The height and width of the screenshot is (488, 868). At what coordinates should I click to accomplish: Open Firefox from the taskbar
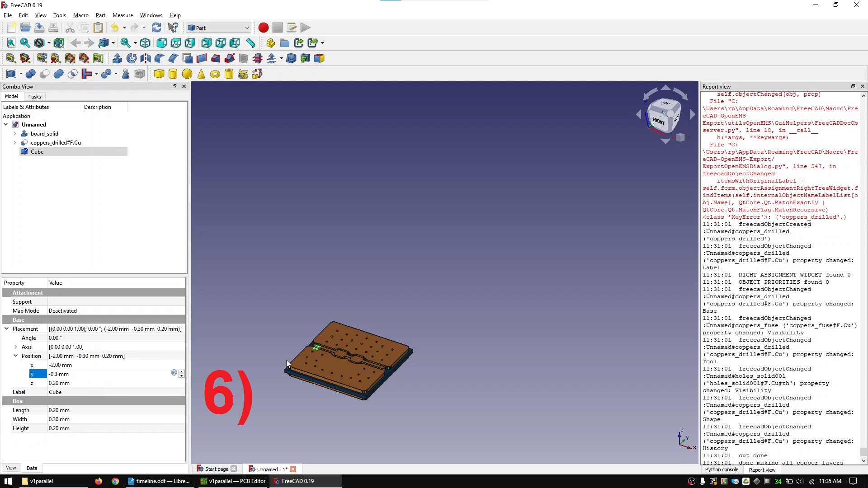pos(99,481)
